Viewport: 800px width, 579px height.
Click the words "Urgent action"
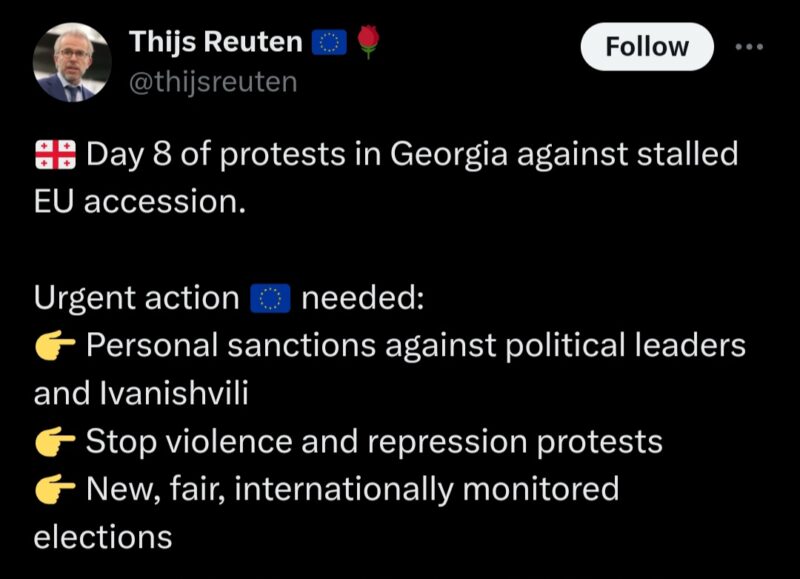[135, 298]
